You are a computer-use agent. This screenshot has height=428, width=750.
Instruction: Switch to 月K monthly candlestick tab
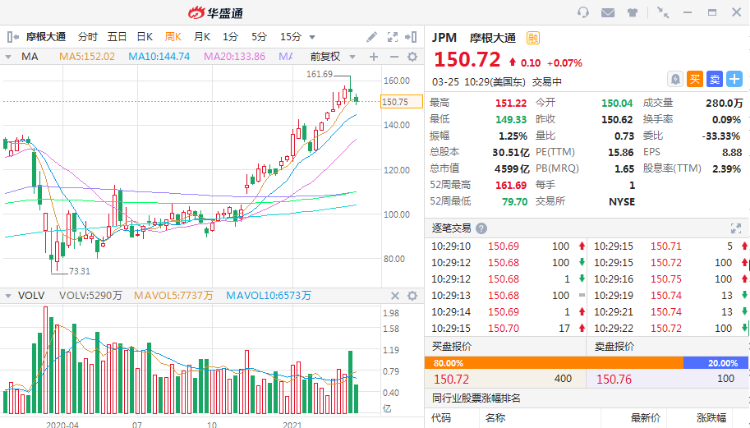coord(202,37)
